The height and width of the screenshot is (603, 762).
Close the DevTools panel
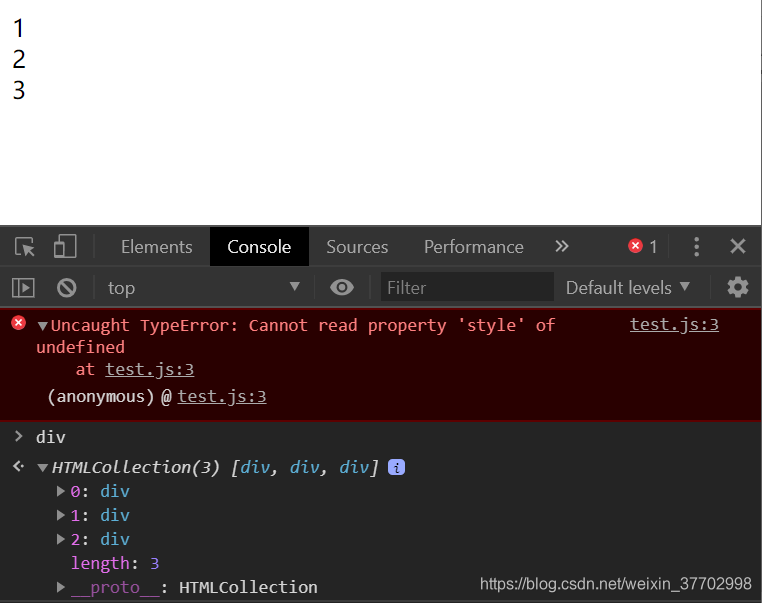(738, 246)
